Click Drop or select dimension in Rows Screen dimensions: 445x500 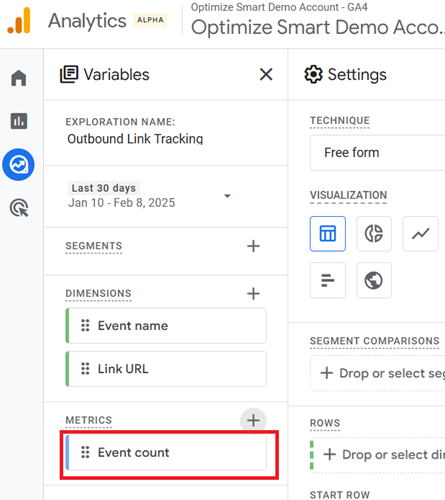[378, 455]
